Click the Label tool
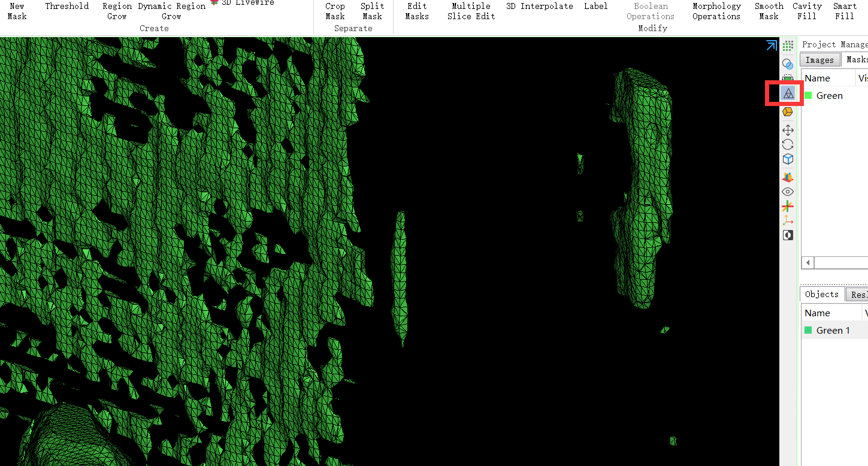The height and width of the screenshot is (466, 868). (x=596, y=6)
